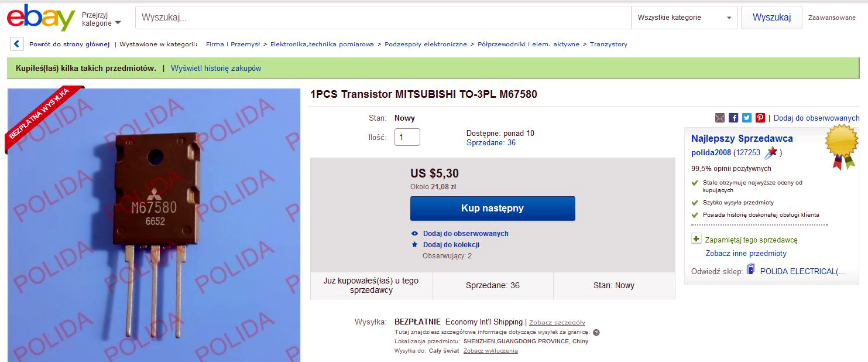Open Wyświetl historię zakupów link
The height and width of the screenshot is (362, 868).
[216, 69]
